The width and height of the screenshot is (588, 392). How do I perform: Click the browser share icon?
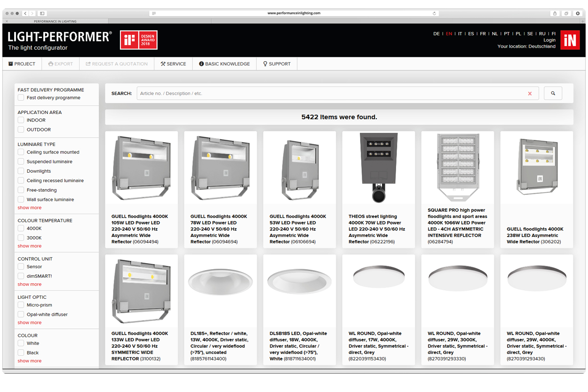(x=555, y=13)
